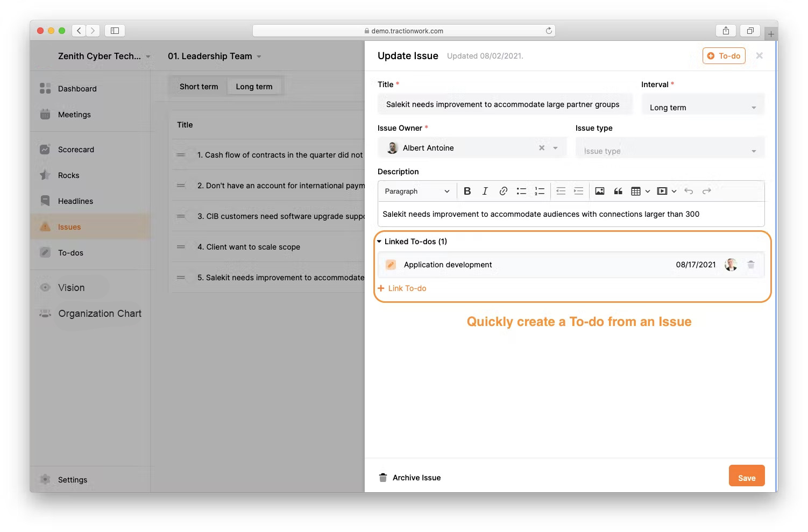Open the Issue type dropdown

point(669,151)
